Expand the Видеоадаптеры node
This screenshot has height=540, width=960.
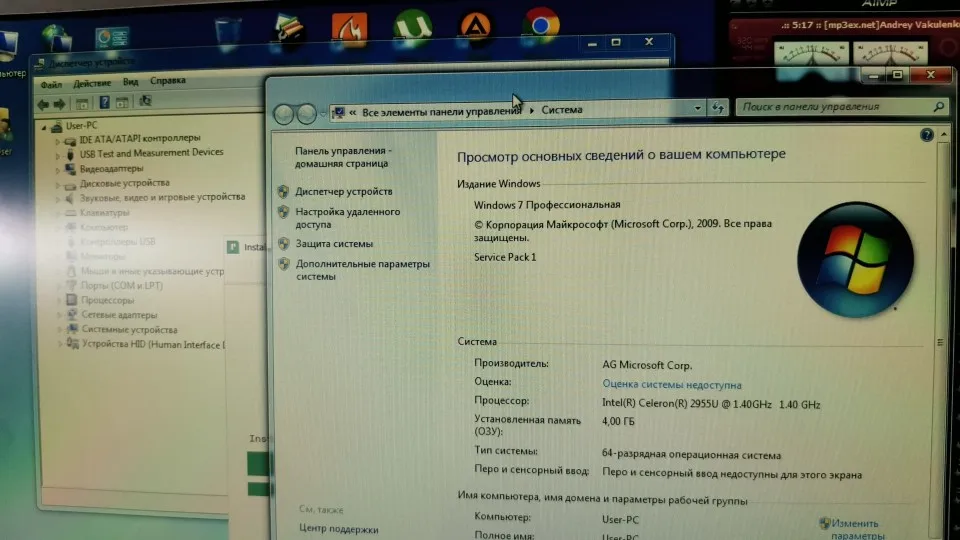[x=58, y=170]
